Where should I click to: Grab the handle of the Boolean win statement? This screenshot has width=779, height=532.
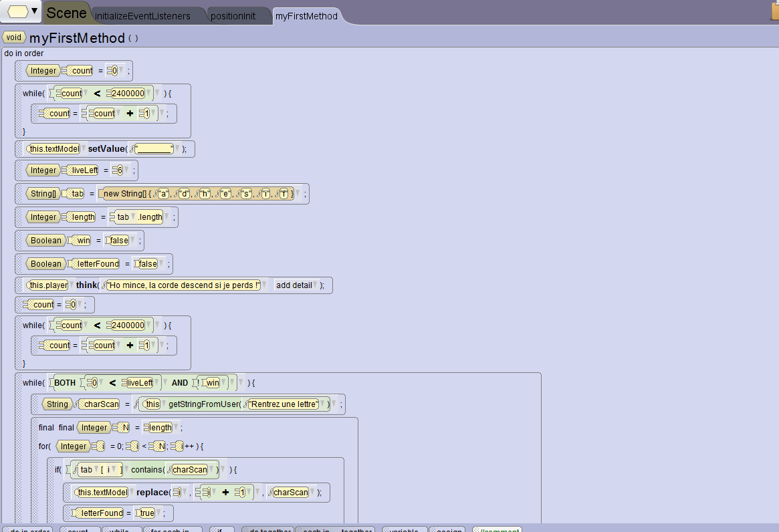pyautogui.click(x=19, y=241)
